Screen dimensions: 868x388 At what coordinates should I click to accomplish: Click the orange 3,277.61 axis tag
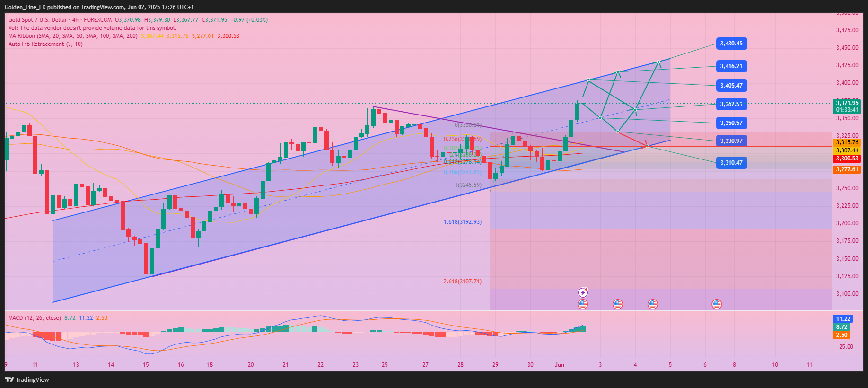tap(847, 169)
